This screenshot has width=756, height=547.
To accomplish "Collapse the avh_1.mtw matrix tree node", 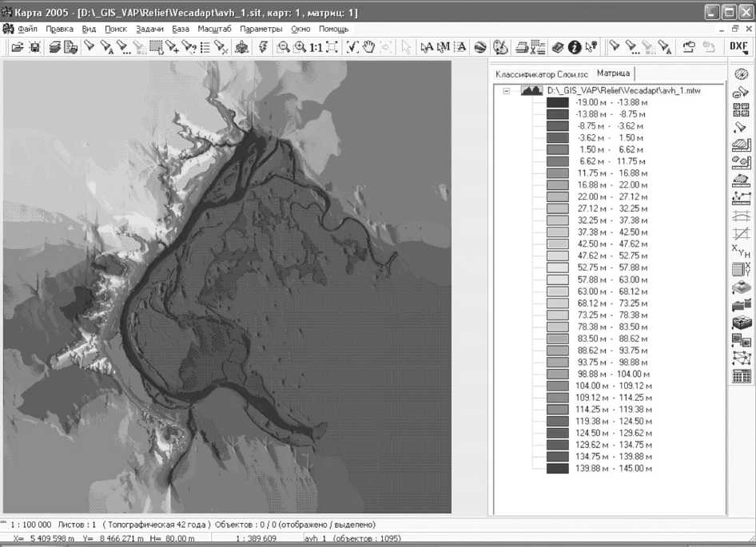I will pyautogui.click(x=506, y=91).
